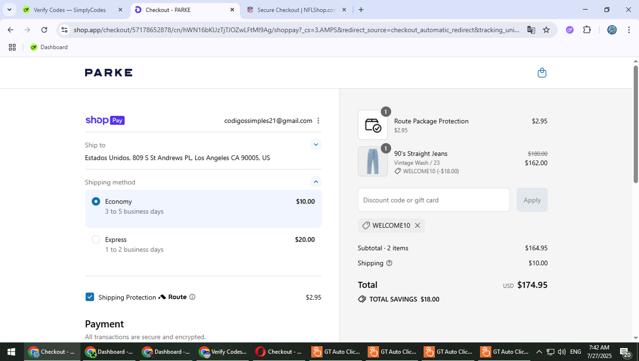Click the 90's Straight Jeans thumbnail
Viewport: 639px width, 361px height.
pos(372,161)
